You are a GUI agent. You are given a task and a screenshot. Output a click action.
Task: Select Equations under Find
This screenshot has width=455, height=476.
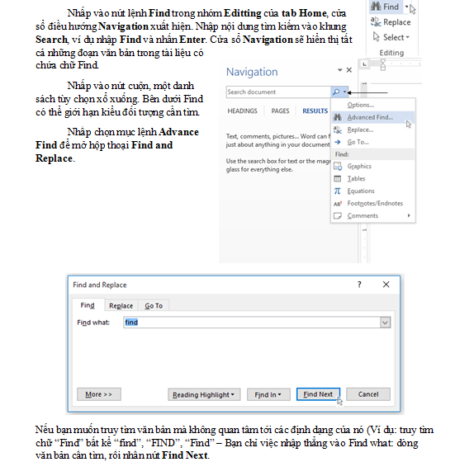pyautogui.click(x=373, y=191)
